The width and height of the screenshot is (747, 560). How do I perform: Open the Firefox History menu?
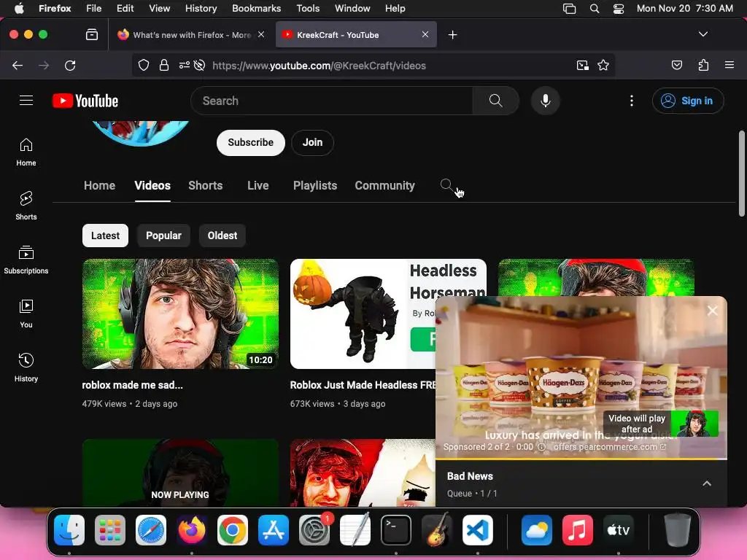click(x=201, y=9)
